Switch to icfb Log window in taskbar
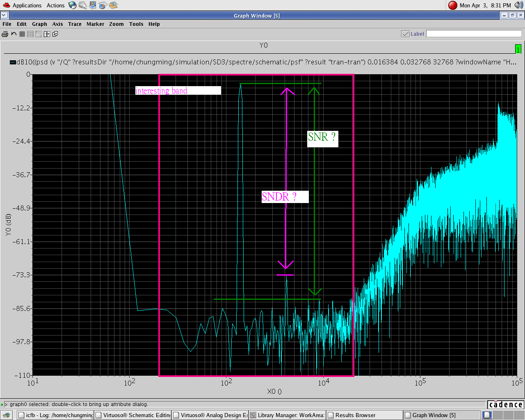 point(56,415)
